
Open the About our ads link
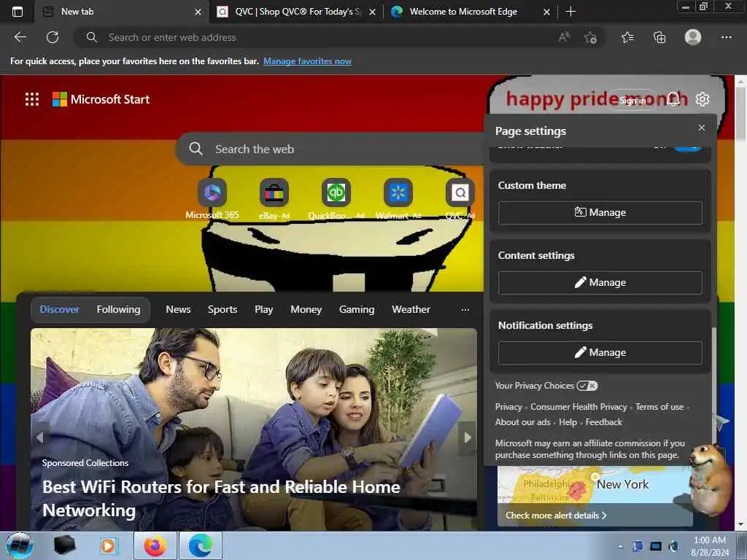(x=522, y=422)
